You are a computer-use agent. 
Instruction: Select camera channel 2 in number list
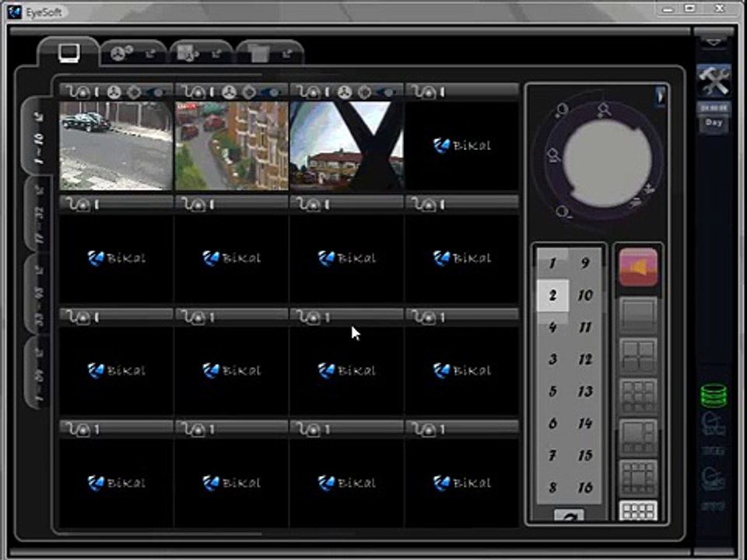(x=552, y=296)
